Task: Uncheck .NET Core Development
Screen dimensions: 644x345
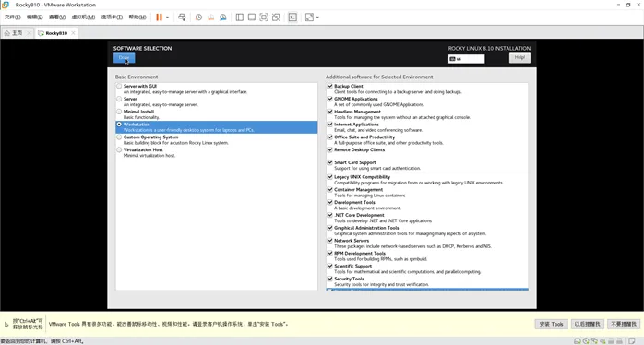Action: (329, 215)
